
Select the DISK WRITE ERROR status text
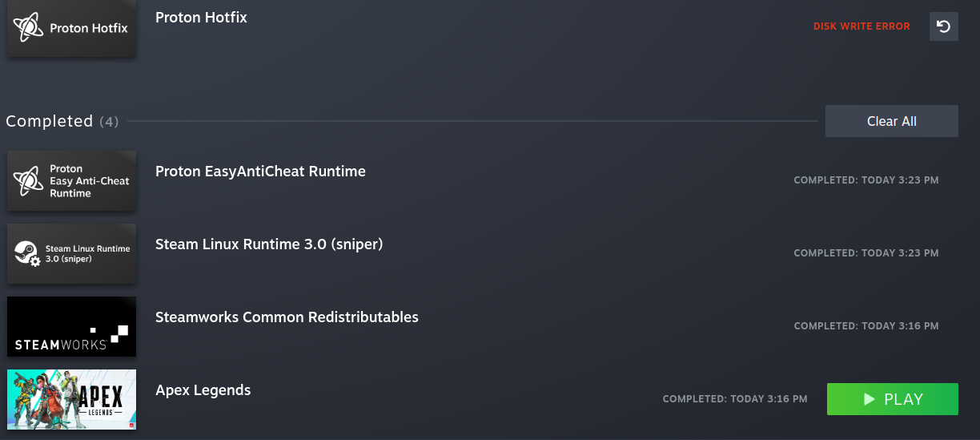click(x=862, y=26)
